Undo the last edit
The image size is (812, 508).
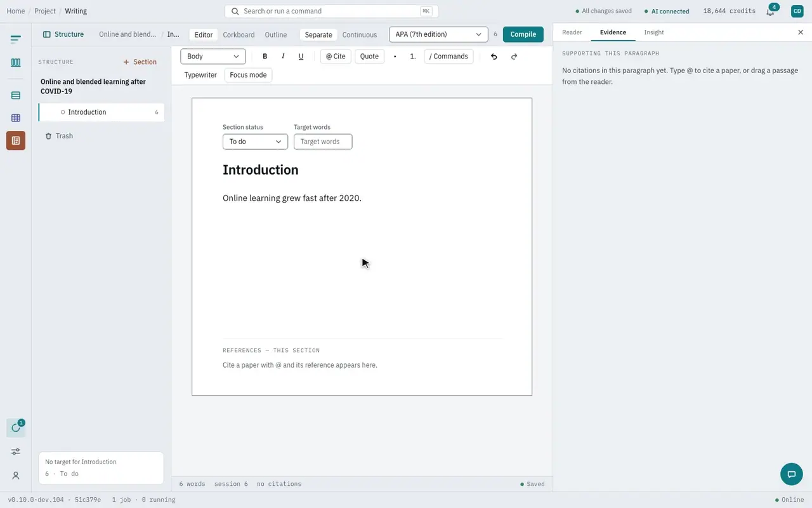[x=494, y=57]
